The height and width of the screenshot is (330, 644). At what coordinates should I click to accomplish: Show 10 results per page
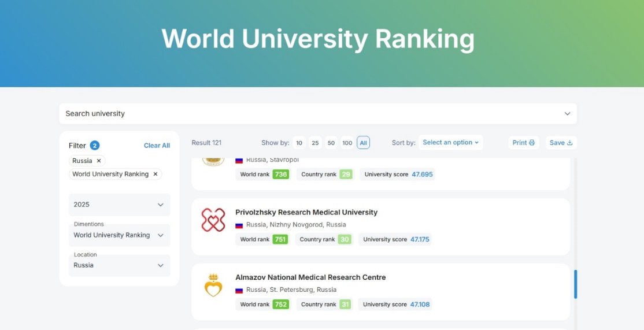(x=299, y=143)
